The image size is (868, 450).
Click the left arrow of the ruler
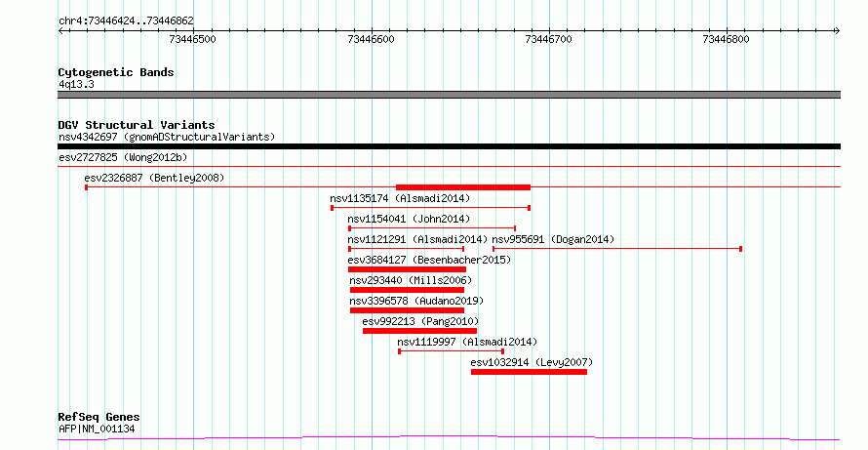[61, 31]
